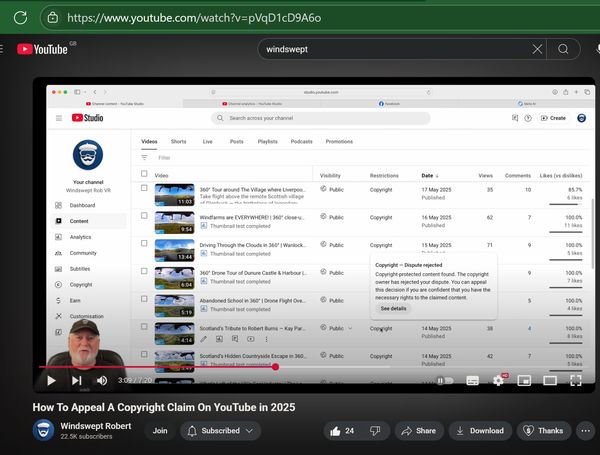Check the Drone Tour of Dunure Castle row
Viewport: 600px width, 455px height.
(x=144, y=271)
